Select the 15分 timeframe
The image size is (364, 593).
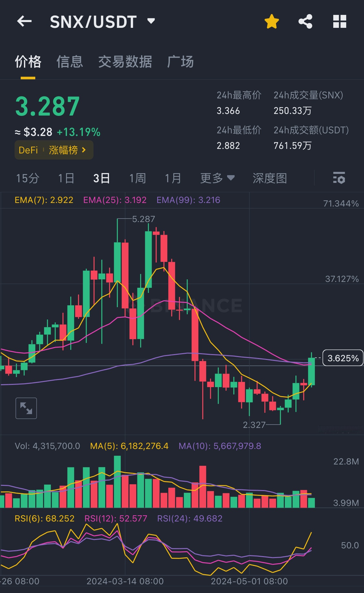pyautogui.click(x=28, y=178)
